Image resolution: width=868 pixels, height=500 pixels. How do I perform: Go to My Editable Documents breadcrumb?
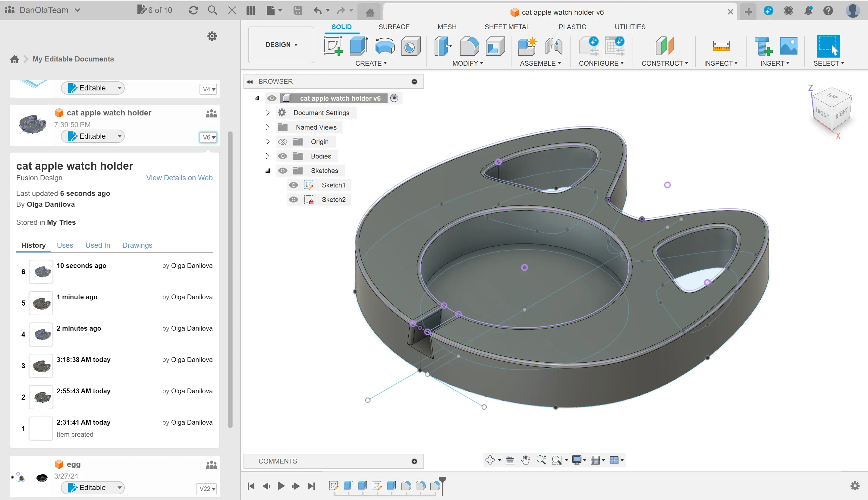tap(73, 59)
